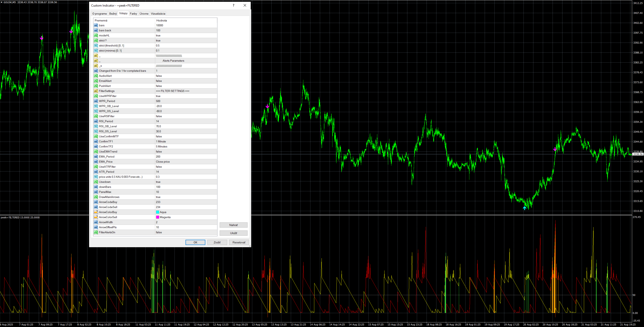Click the integer icon beside WPR_Period
The image size is (644, 327).
[x=96, y=101]
